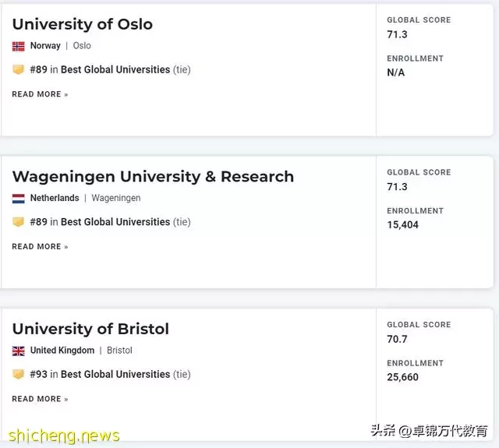Image resolution: width=499 pixels, height=448 pixels.
Task: Click the Wageningen enrollment value 15,404
Action: 402,225
